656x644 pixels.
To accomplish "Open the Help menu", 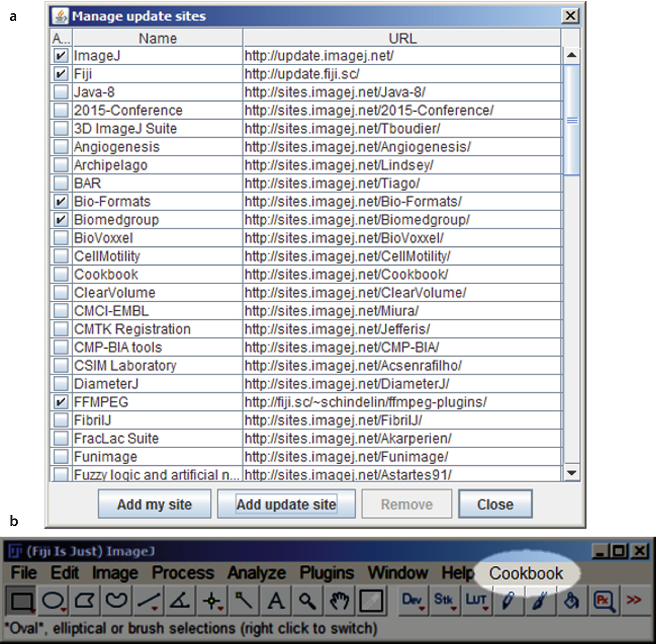I will 458,573.
